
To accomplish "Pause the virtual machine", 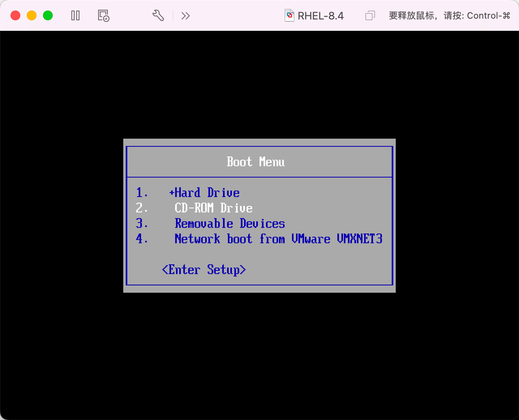I will pos(75,16).
